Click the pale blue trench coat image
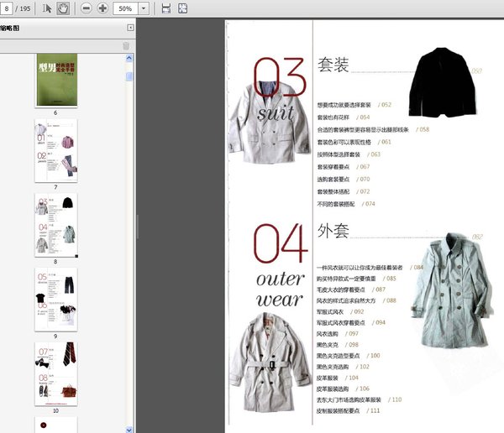The width and height of the screenshot is (504, 433). pos(452,290)
